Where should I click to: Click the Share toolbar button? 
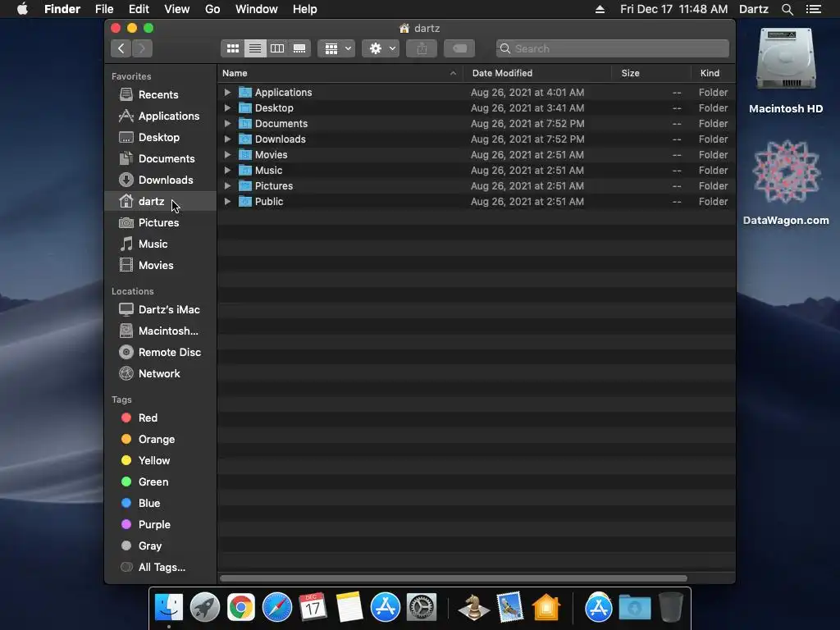pos(422,48)
